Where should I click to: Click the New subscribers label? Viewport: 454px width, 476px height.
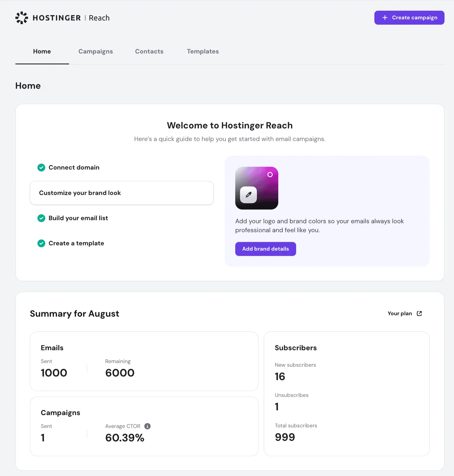[295, 365]
